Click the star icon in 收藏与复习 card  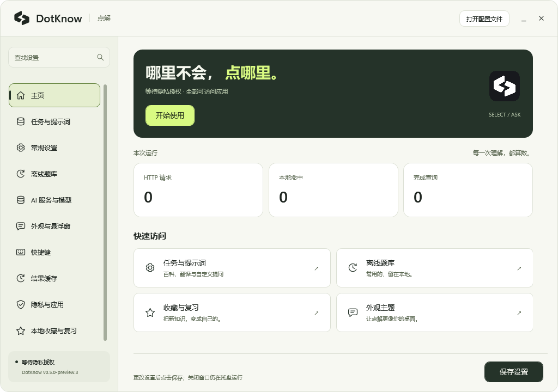tap(150, 313)
